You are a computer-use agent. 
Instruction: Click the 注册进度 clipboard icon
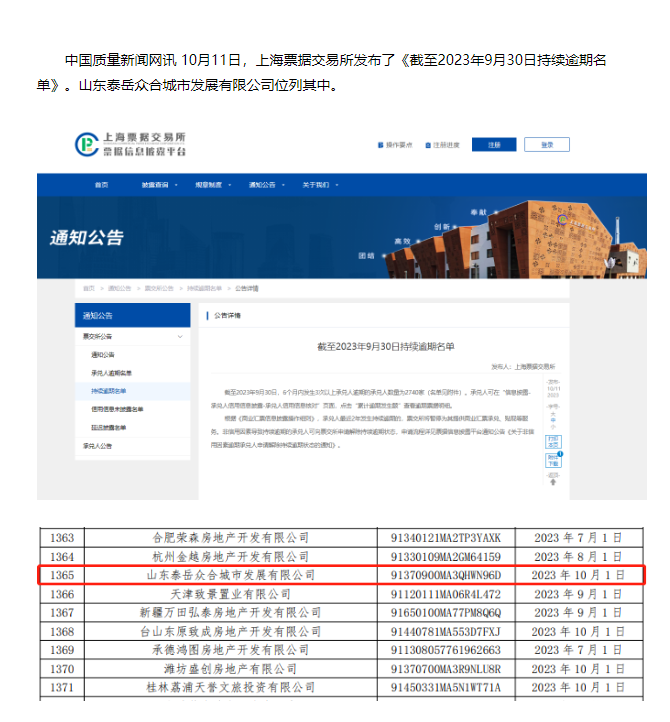428,145
